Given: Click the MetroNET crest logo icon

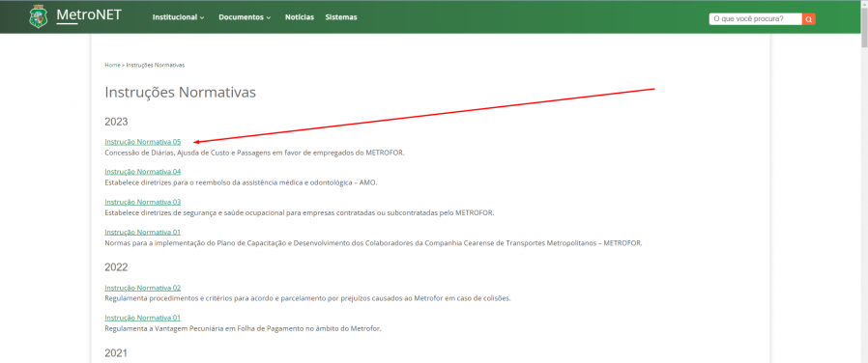Looking at the screenshot, I should click(39, 16).
